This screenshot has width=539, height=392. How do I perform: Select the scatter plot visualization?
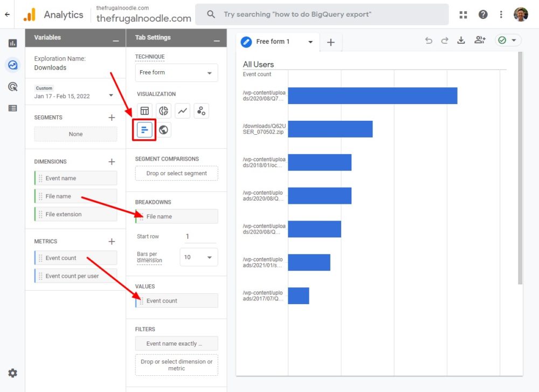(x=201, y=111)
